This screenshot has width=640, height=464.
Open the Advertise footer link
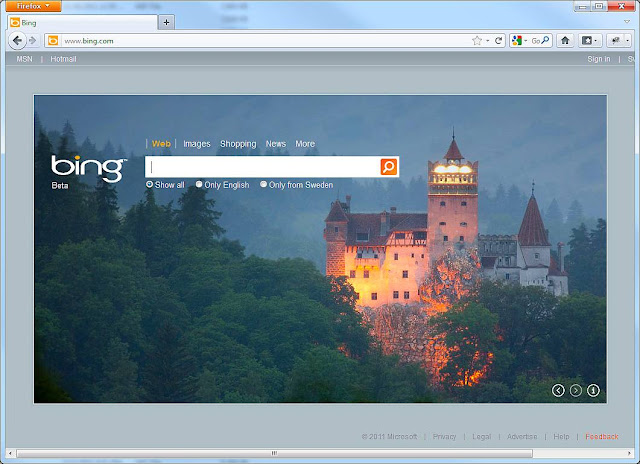[522, 437]
